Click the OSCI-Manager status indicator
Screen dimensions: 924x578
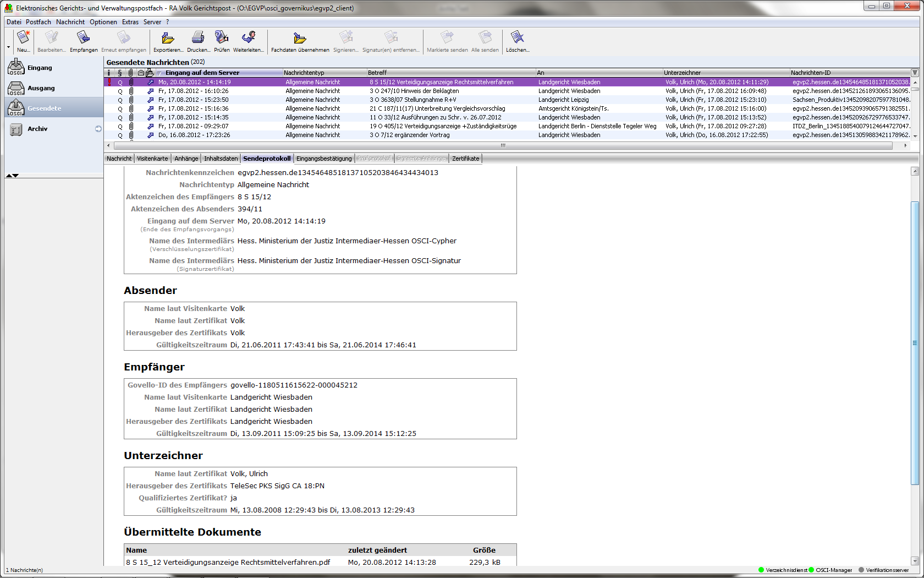tap(831, 570)
